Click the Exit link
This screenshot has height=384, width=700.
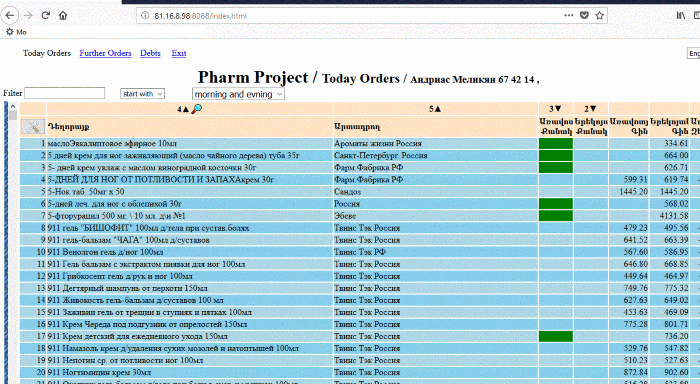(179, 53)
